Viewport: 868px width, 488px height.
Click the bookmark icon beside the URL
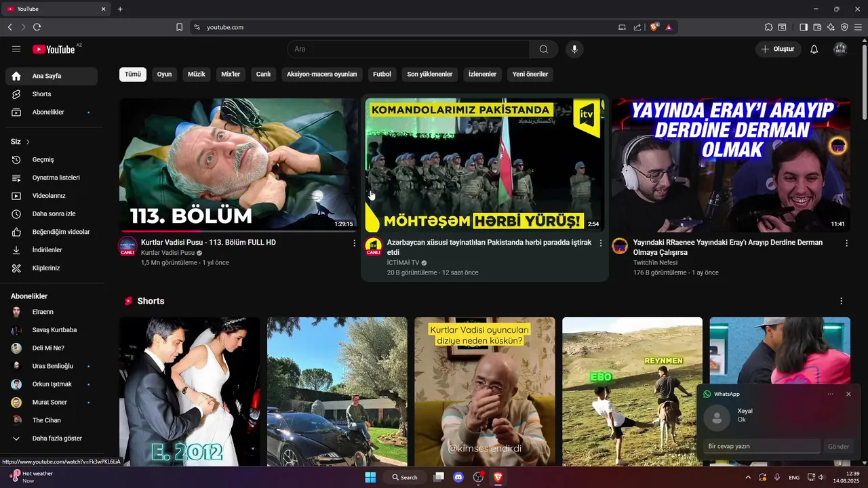179,27
